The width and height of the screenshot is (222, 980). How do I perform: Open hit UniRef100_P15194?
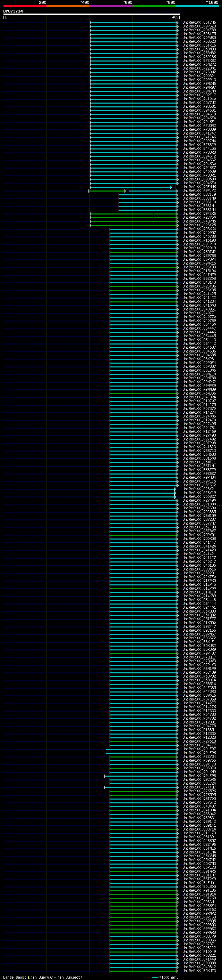199,271
